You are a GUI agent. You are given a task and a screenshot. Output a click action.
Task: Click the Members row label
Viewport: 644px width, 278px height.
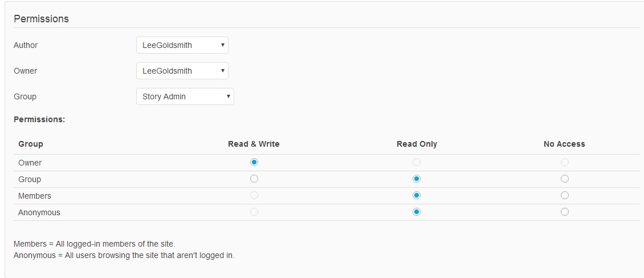[x=35, y=196]
